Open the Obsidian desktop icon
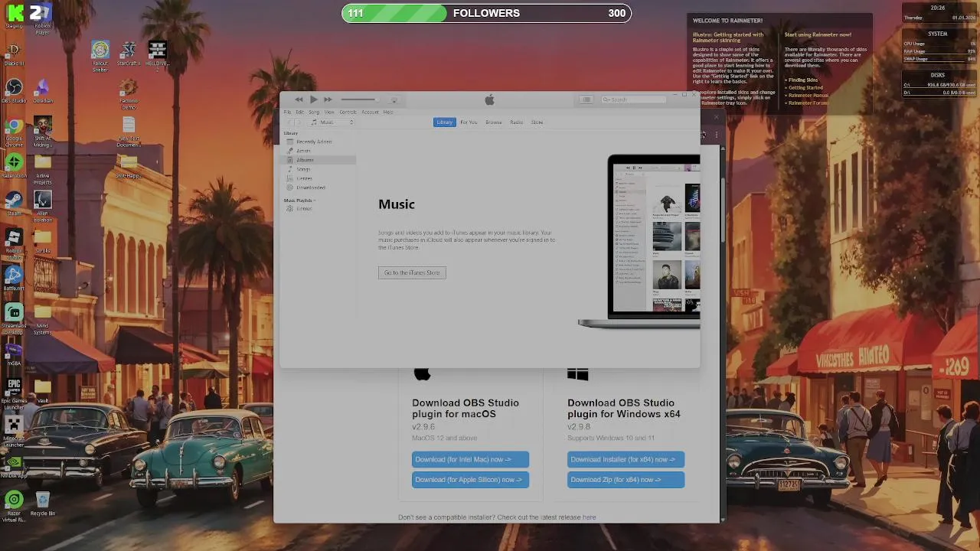 [42, 92]
